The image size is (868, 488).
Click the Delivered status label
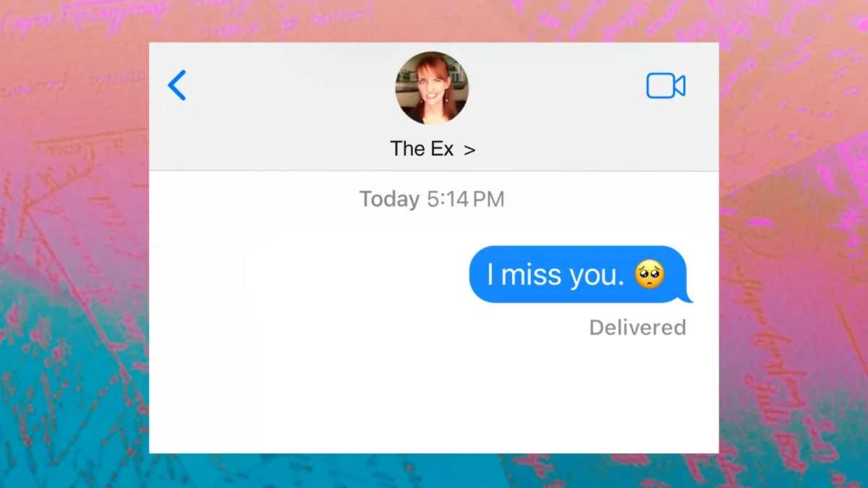pos(637,328)
